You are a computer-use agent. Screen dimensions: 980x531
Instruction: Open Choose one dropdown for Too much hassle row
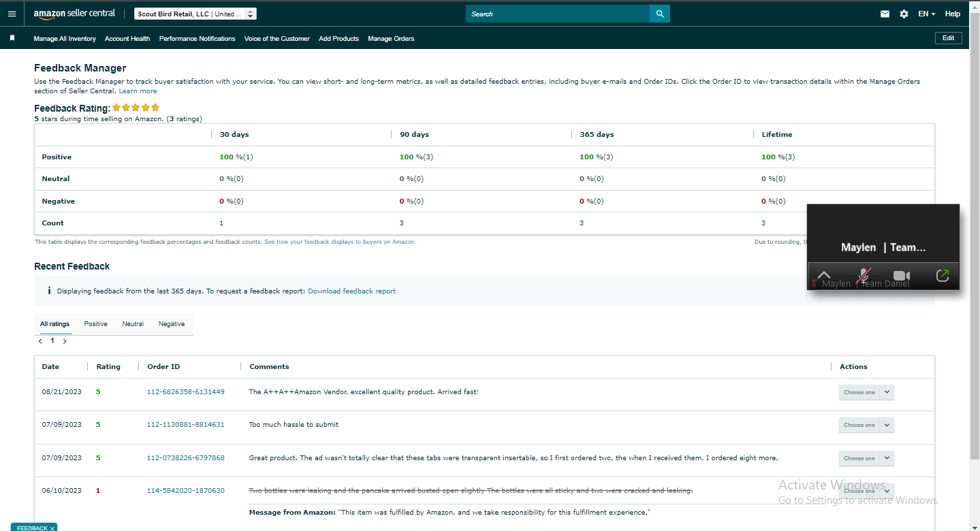866,425
